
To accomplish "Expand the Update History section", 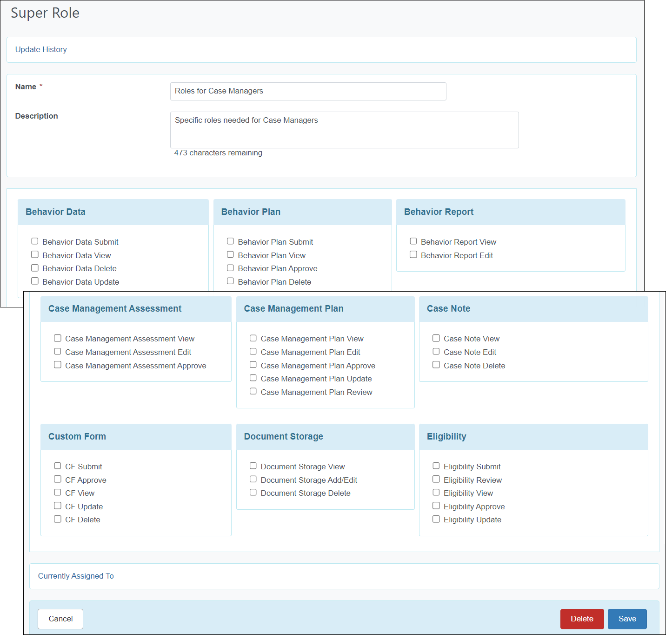I will [x=41, y=49].
